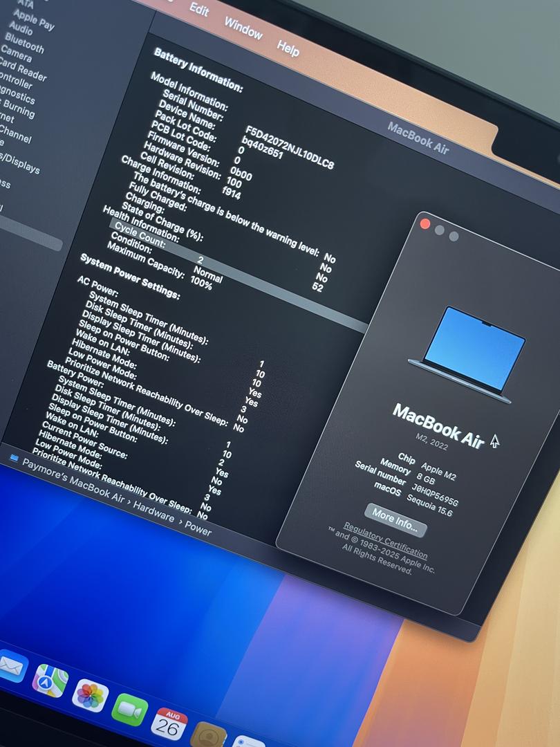
Task: Click the "System Power Settings:" heading
Action: pos(130,277)
